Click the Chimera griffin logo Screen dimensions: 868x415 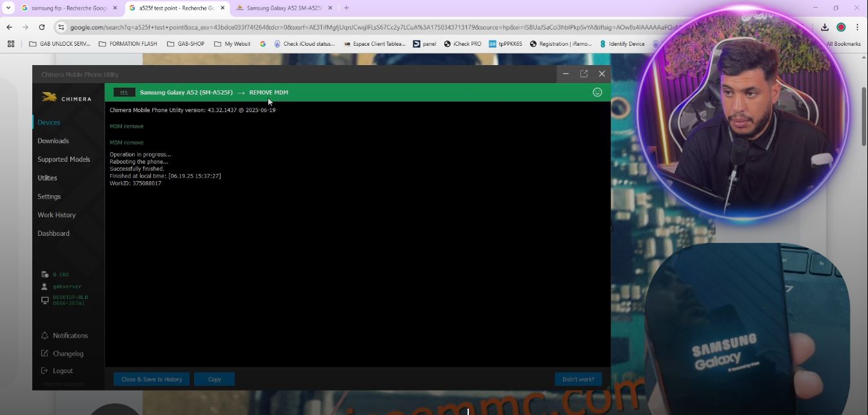(x=50, y=97)
